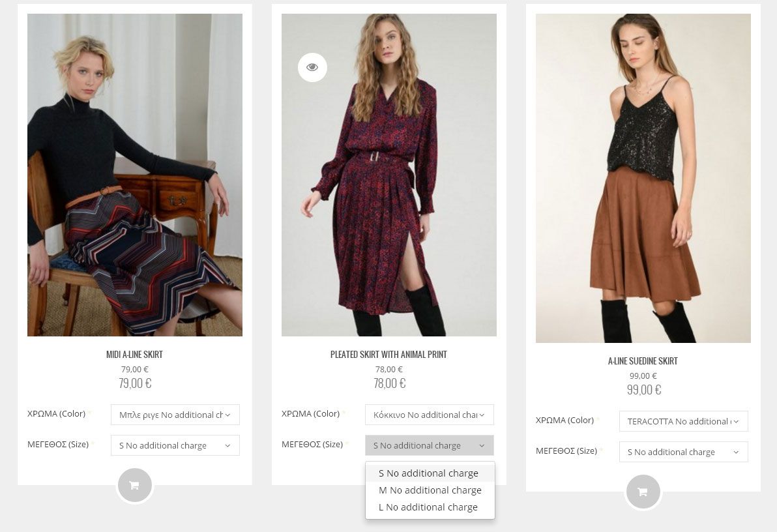View Midi A-Line Skirt product photo
Screen dimensions: 777x532
pyautogui.click(x=135, y=175)
